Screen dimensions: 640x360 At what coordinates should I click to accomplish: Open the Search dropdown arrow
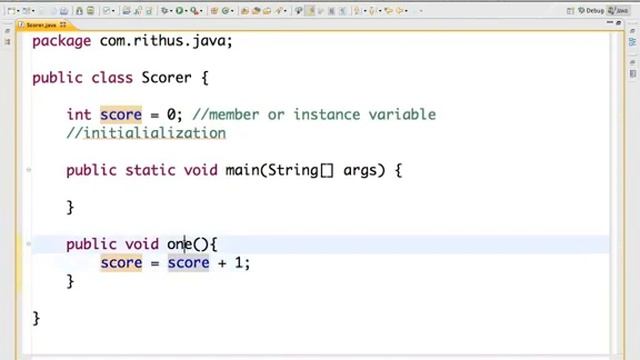285,11
